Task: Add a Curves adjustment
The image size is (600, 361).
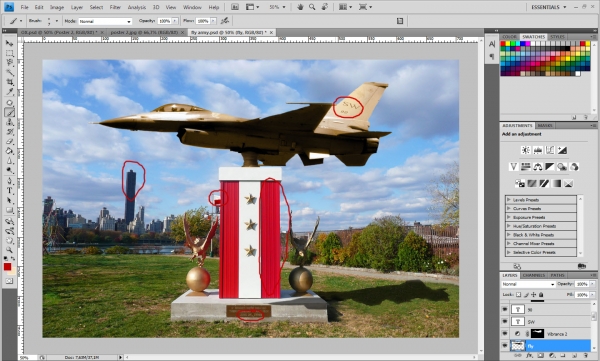Action: pos(550,150)
